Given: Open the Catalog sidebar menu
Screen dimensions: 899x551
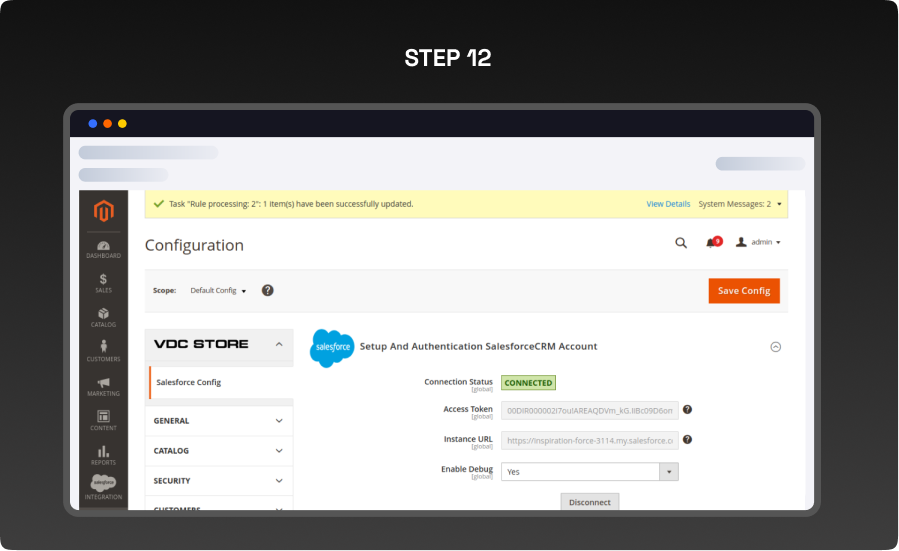Looking at the screenshot, I should (x=103, y=318).
